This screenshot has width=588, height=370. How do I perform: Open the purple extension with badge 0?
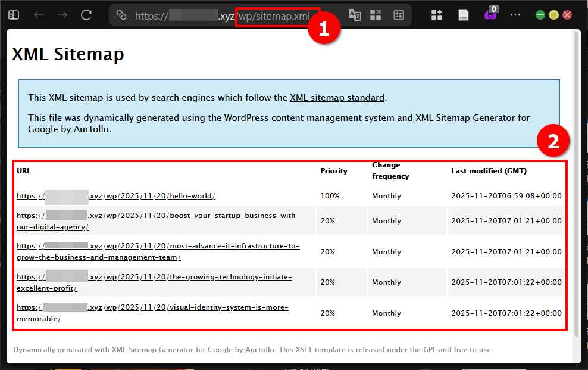(x=489, y=14)
